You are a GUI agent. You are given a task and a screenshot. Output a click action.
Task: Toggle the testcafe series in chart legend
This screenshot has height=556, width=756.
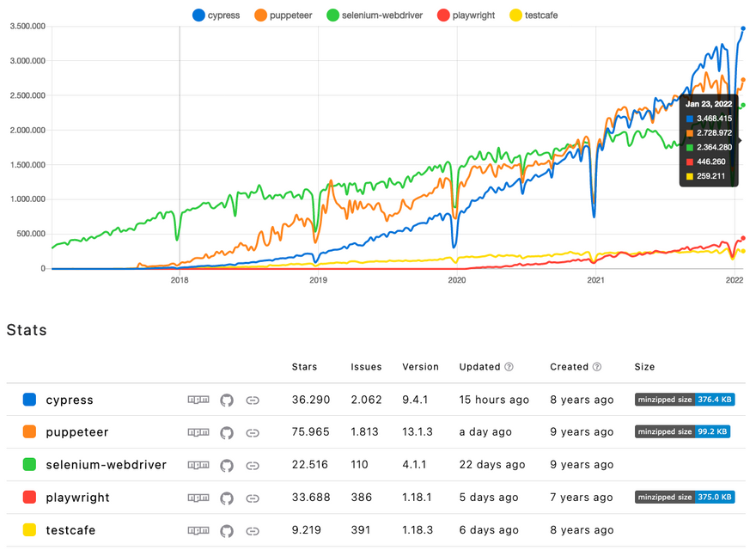tap(533, 15)
